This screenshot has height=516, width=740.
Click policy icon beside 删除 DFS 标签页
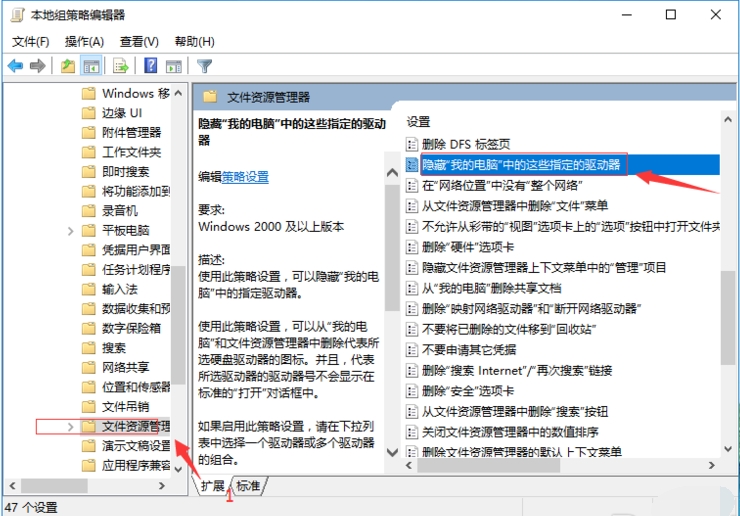[x=412, y=144]
